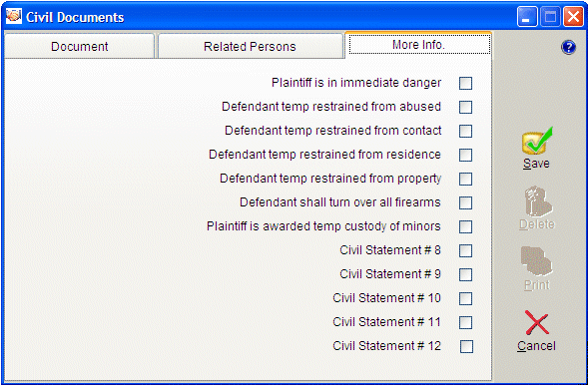This screenshot has width=588, height=385.
Task: Check the Civil Statement # 8 box
Action: pos(465,251)
